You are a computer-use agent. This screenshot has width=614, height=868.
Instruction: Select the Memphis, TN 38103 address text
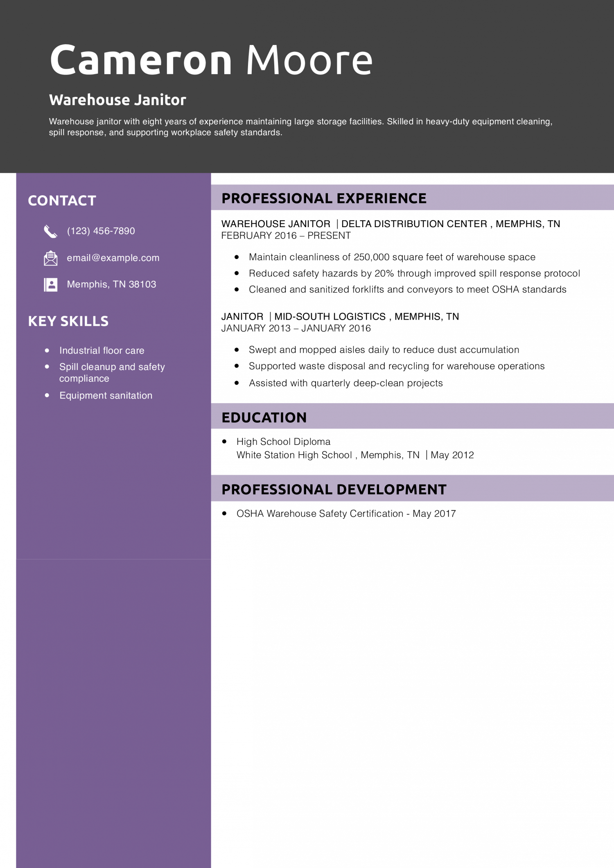111,284
